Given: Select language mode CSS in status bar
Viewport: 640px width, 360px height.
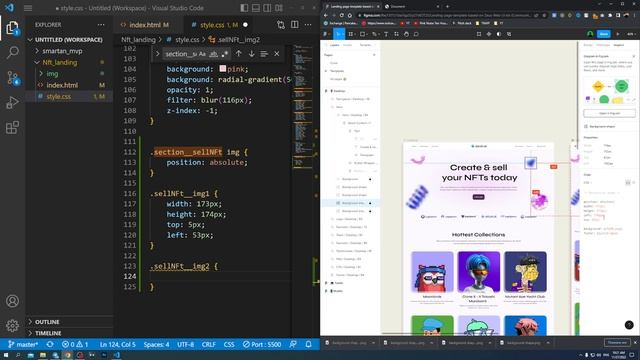Looking at the screenshot, I should (229, 344).
